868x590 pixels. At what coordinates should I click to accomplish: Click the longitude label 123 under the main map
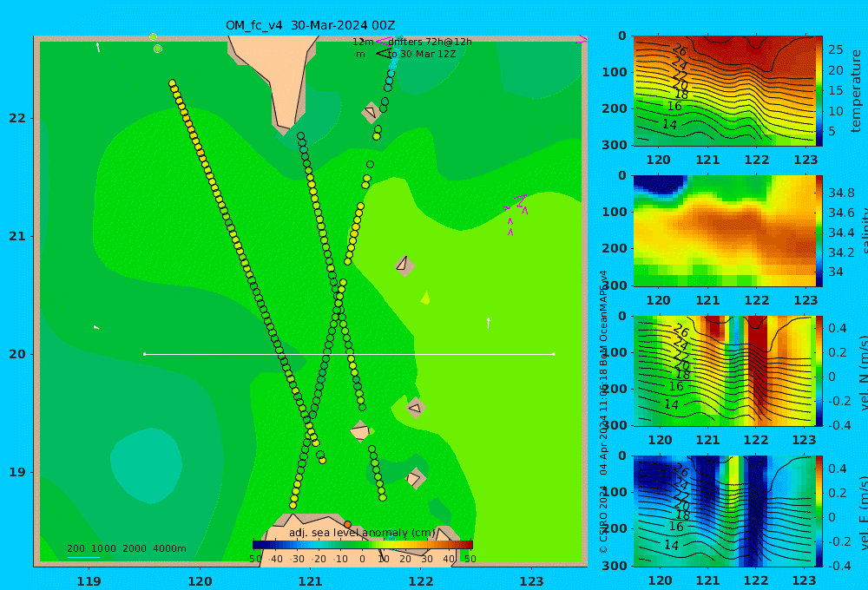(531, 581)
